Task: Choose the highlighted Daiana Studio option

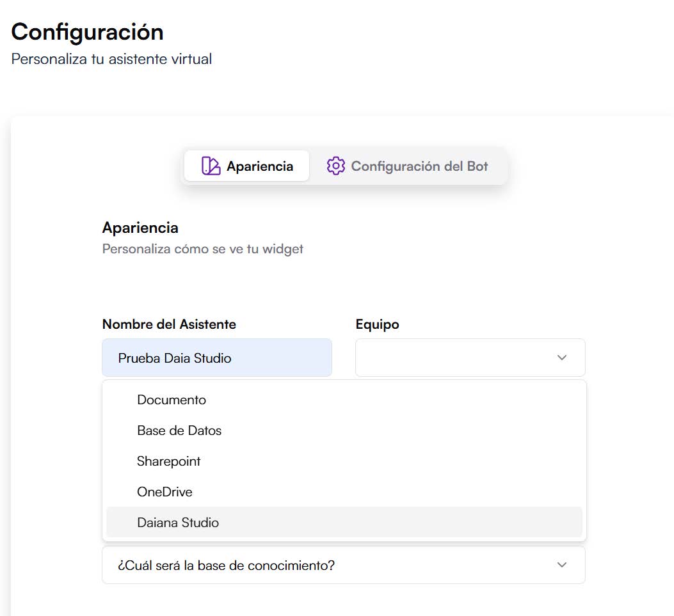Action: (178, 523)
